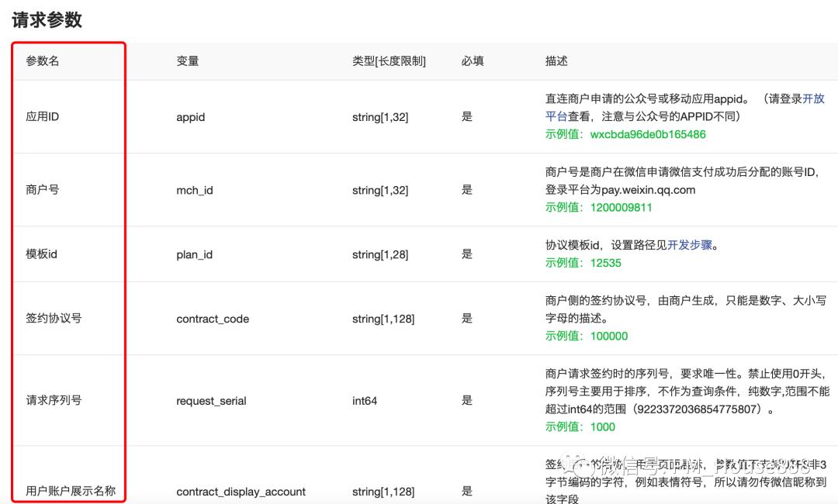Select example value 12535

605,263
